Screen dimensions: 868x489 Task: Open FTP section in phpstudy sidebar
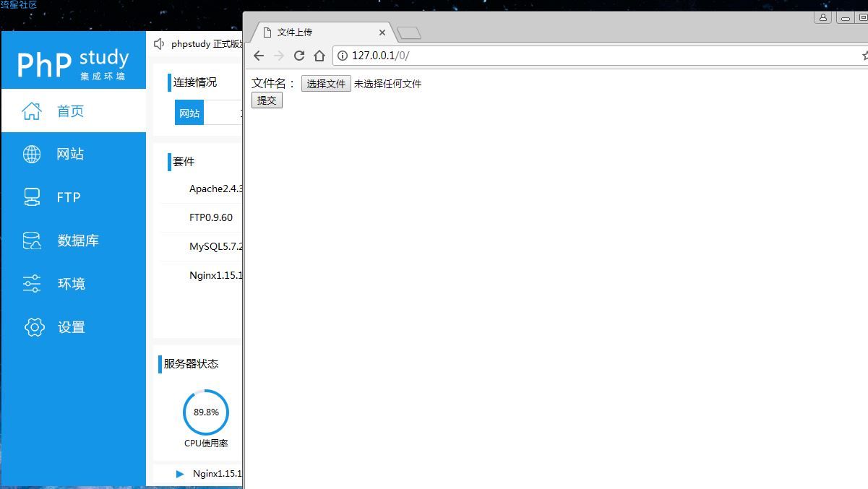(74, 197)
